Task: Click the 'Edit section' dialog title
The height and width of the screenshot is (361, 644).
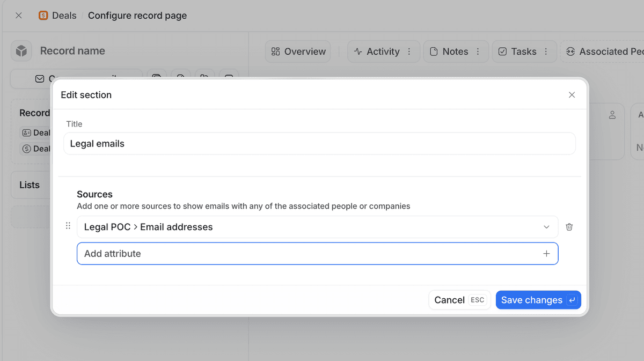Action: pyautogui.click(x=86, y=95)
